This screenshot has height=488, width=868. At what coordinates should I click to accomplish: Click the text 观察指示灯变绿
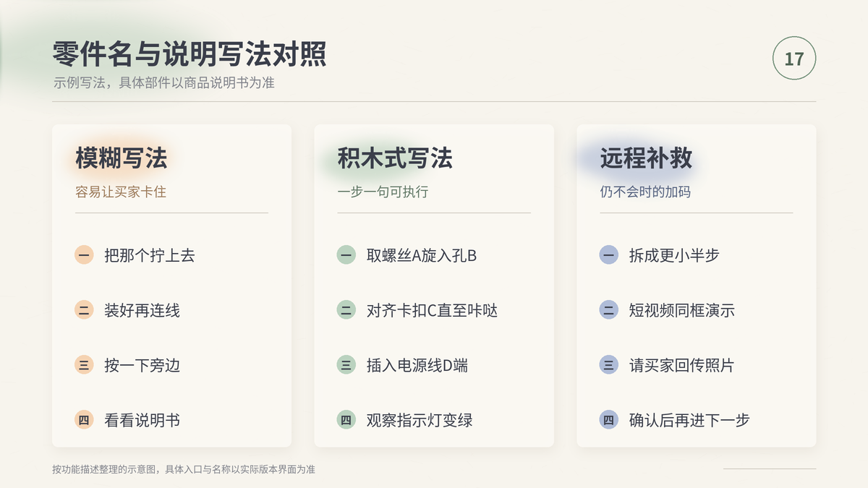[420, 420]
